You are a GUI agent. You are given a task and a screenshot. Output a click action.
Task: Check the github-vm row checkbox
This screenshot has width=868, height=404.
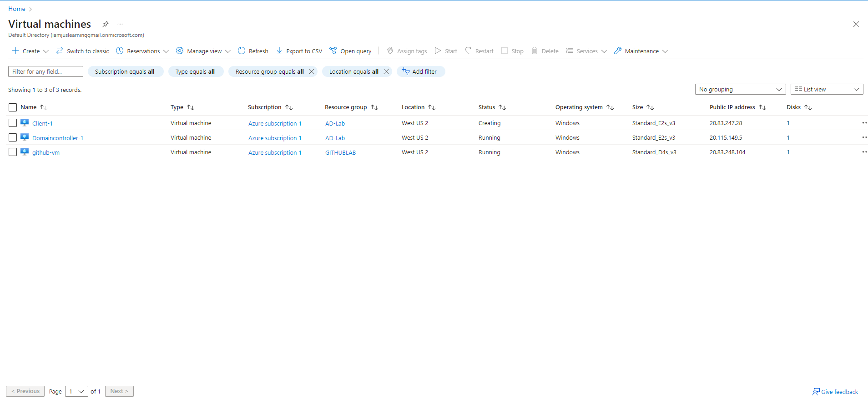click(13, 152)
